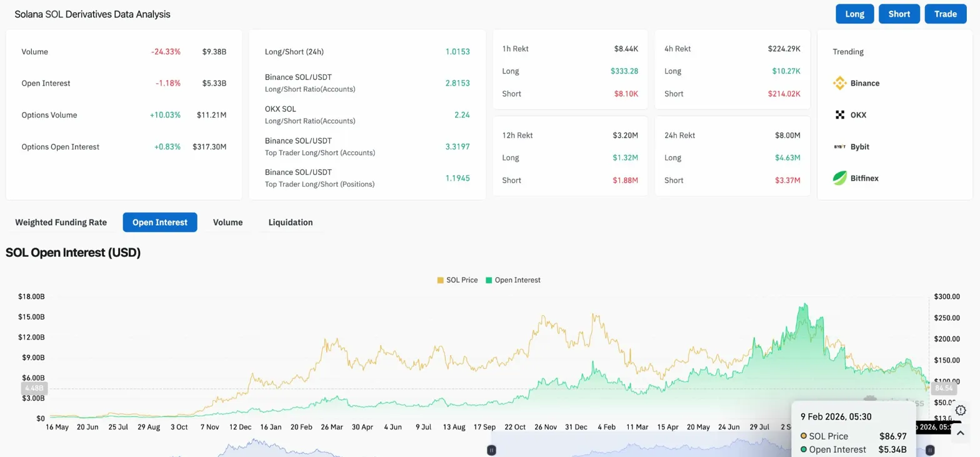The height and width of the screenshot is (457, 980).
Task: Click the scroll-to-top chevron arrow
Action: pos(961,433)
